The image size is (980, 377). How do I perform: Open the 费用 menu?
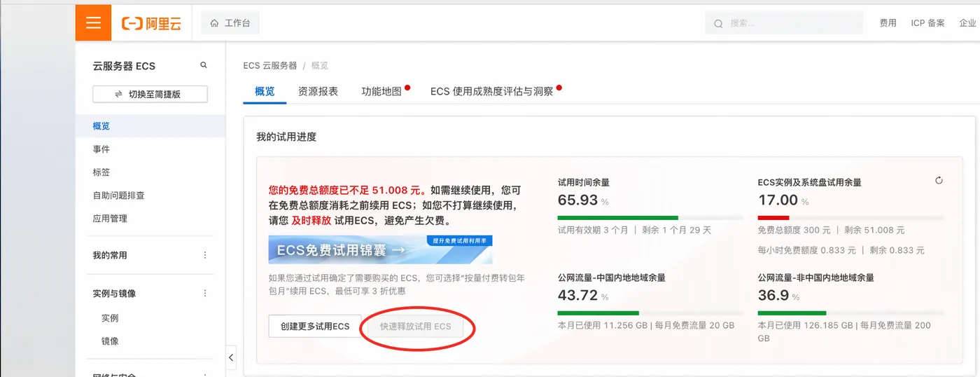(x=888, y=23)
